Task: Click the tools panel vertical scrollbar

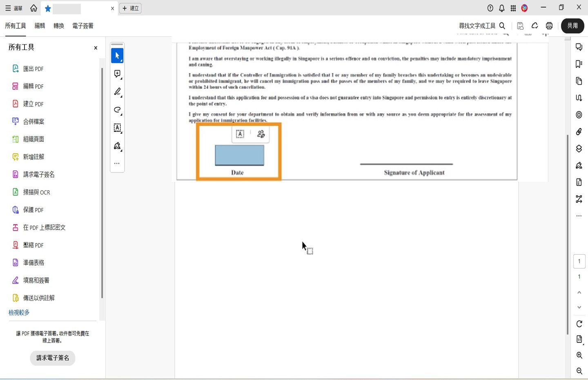Action: click(102, 183)
